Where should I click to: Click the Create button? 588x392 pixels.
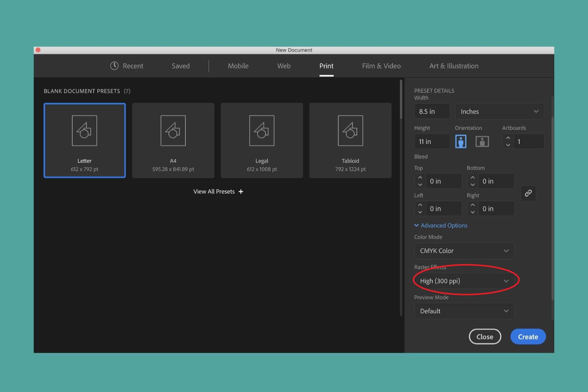[x=528, y=337]
